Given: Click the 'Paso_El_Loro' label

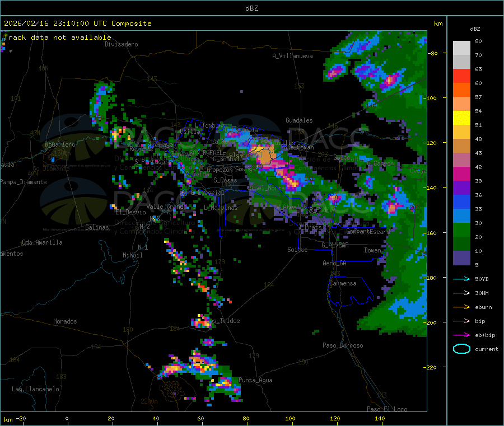Looking at the screenshot, I should (387, 409).
